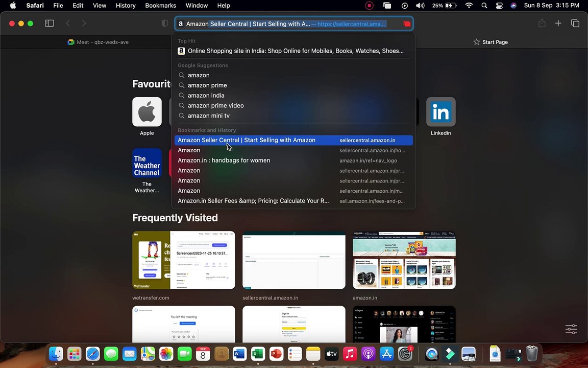This screenshot has height=368, width=588.
Task: Open the File menu
Action: tap(58, 5)
